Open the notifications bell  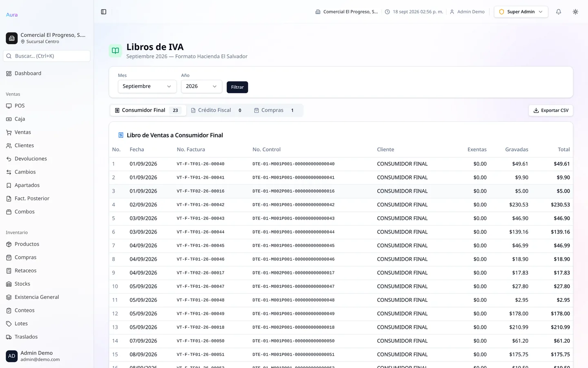[x=559, y=12]
